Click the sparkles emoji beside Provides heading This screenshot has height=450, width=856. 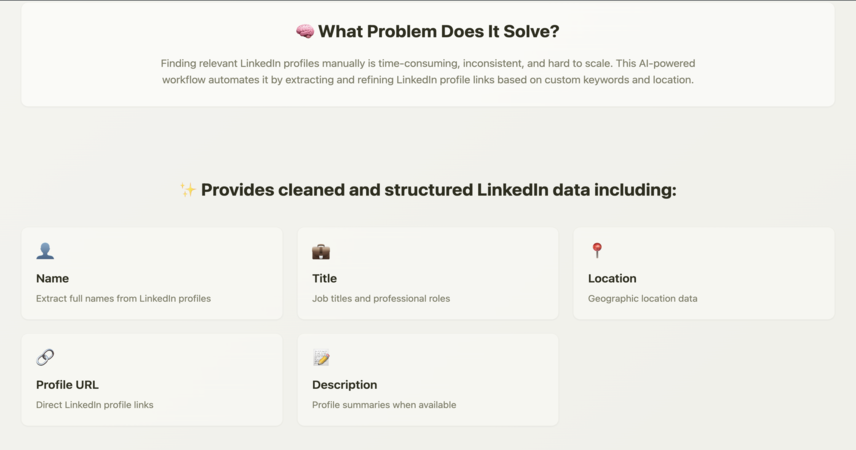(x=188, y=190)
